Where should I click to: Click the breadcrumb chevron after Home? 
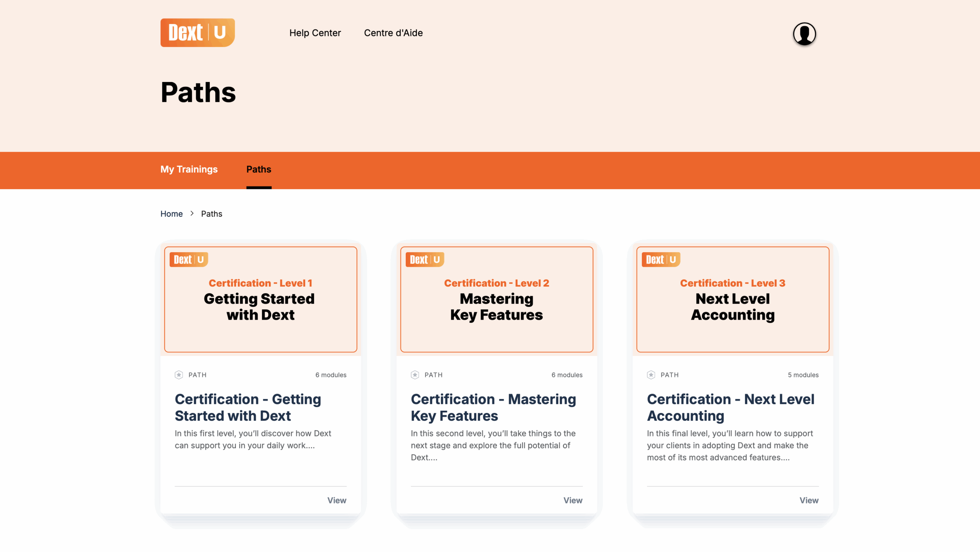[192, 213]
